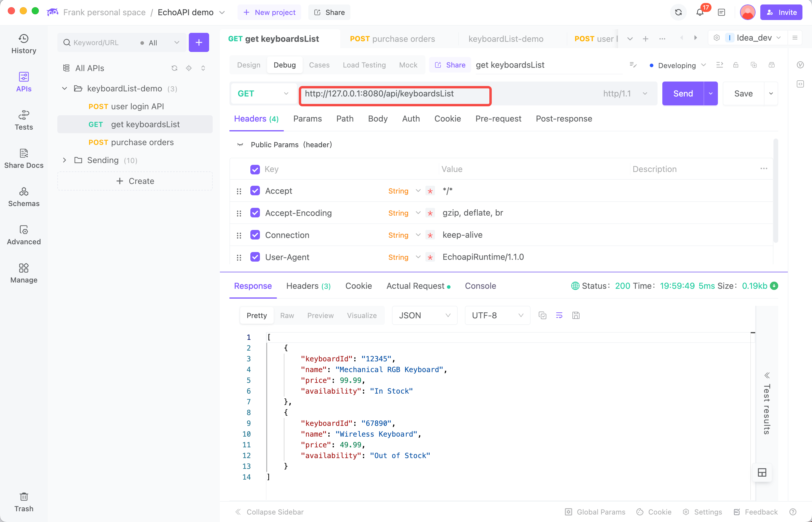
Task: Open Share Docs in sidebar
Action: pos(24,159)
